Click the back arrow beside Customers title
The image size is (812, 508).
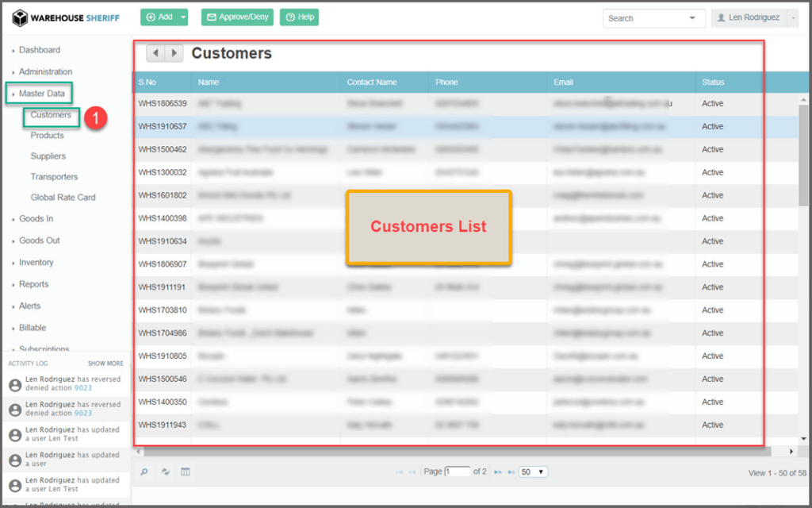pyautogui.click(x=155, y=53)
